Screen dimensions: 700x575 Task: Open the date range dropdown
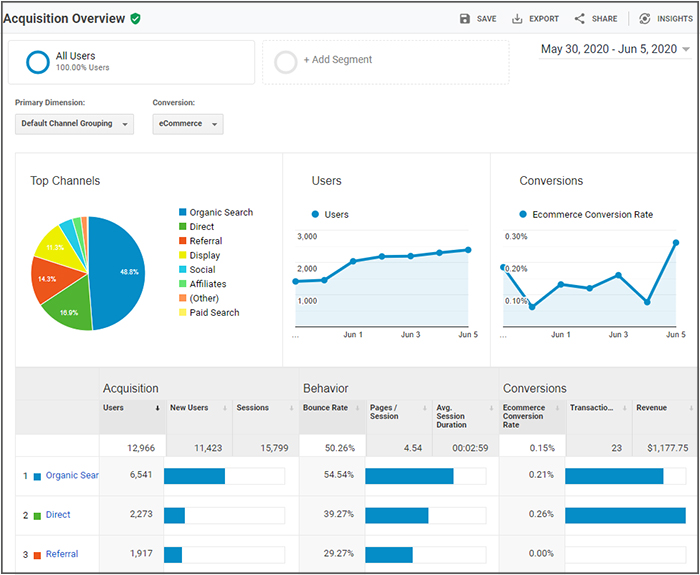[615, 49]
